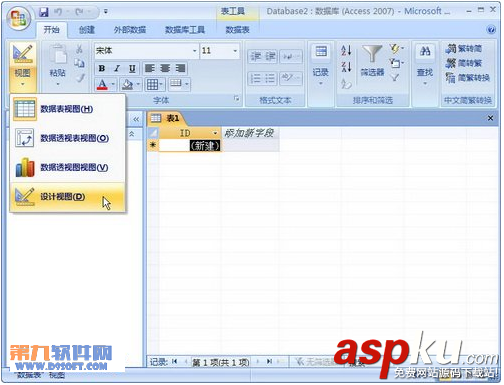
Task: Collapse the navigation pane with double chevron
Action: coord(136,119)
